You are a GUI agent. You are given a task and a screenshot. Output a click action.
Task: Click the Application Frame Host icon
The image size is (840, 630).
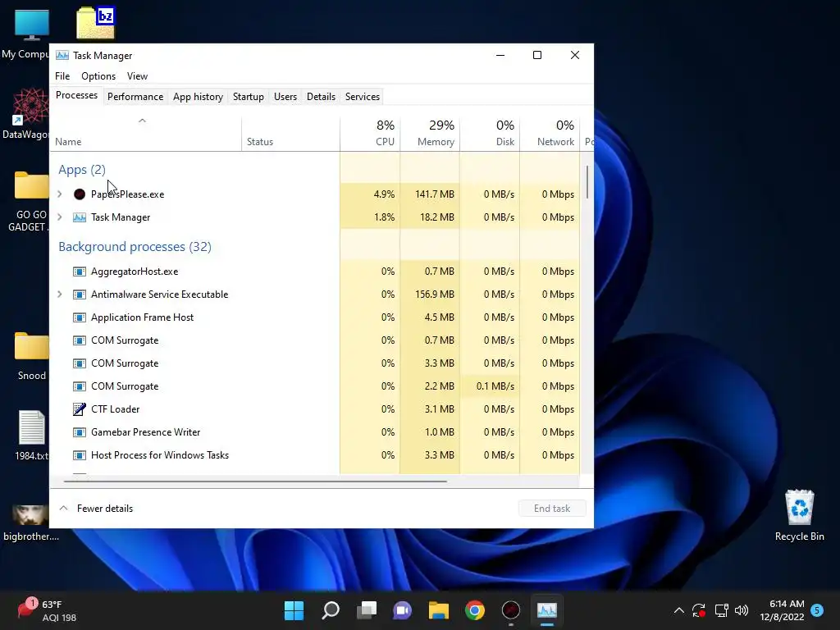pos(80,317)
